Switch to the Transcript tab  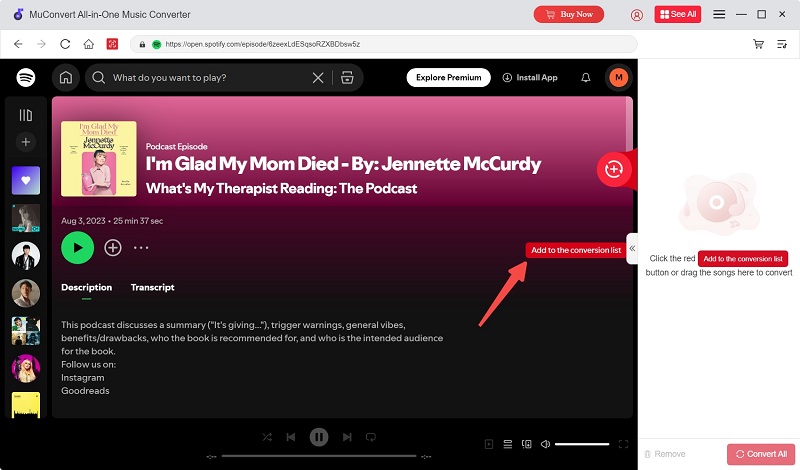(153, 287)
